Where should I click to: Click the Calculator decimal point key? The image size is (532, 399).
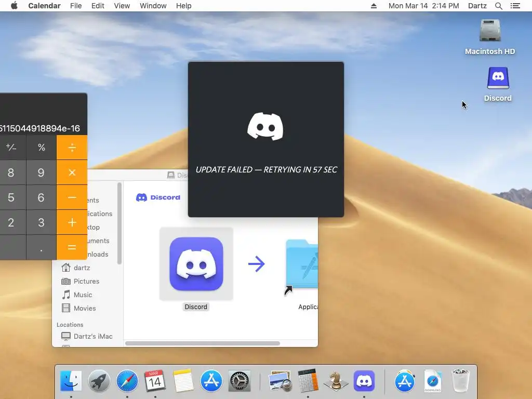42,247
